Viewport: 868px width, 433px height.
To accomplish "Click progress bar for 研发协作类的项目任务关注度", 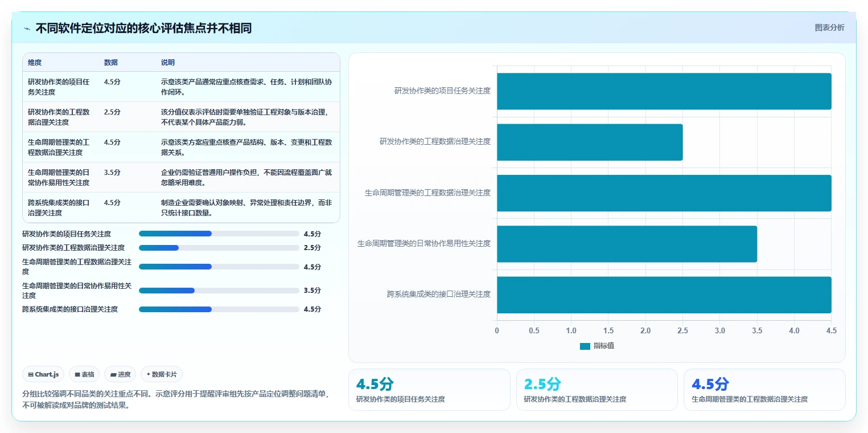I will [x=219, y=234].
